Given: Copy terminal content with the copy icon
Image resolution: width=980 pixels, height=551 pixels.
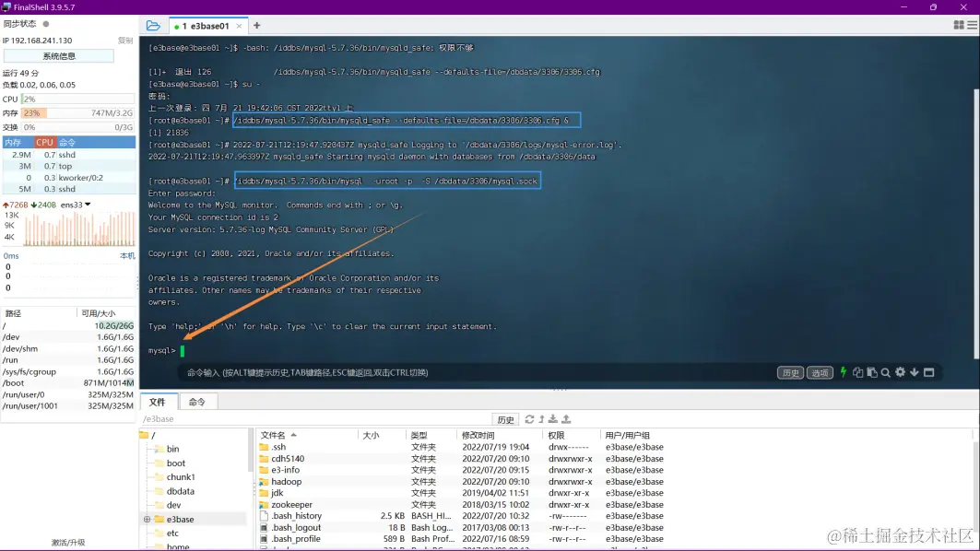Looking at the screenshot, I should 857,372.
